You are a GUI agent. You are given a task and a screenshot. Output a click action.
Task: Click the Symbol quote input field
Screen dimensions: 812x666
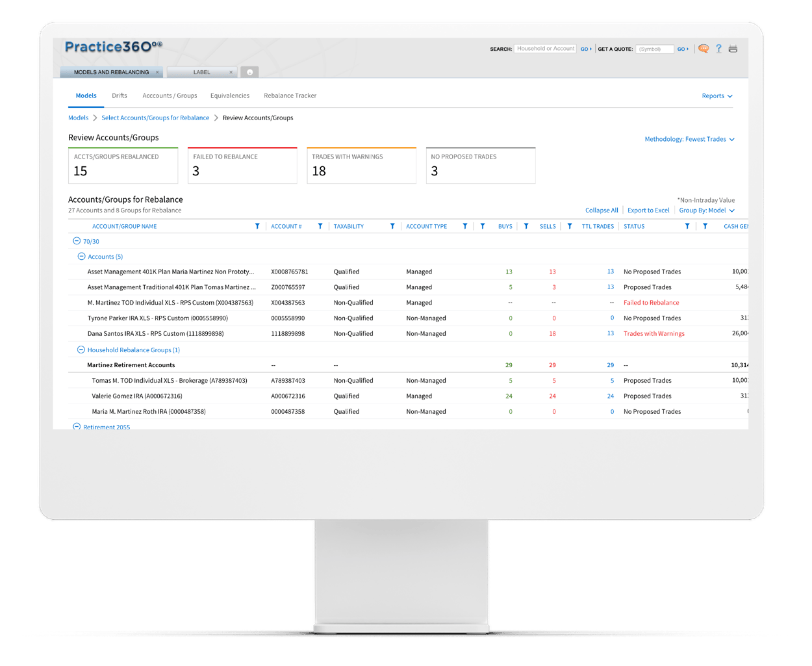(x=655, y=49)
